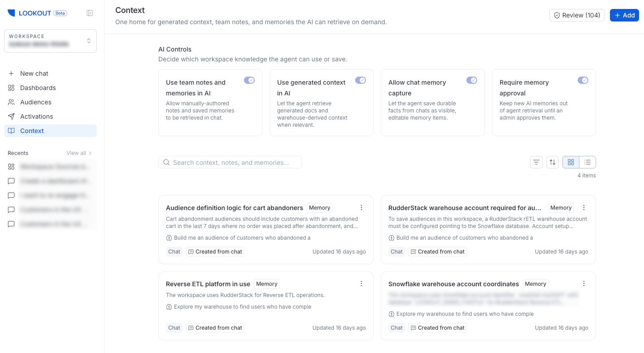Open the sort order icon button
Viewport: 644px width, 353px height.
tap(553, 162)
